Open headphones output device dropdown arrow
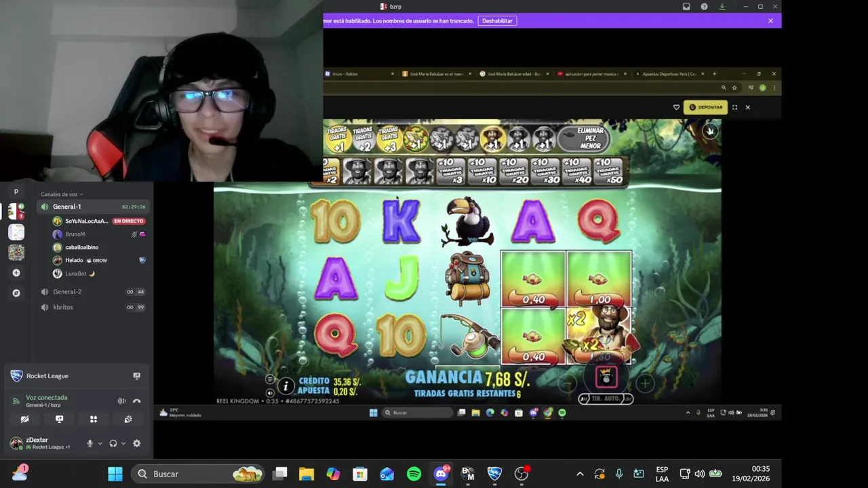Viewport: 868px width, 488px height. tap(123, 443)
